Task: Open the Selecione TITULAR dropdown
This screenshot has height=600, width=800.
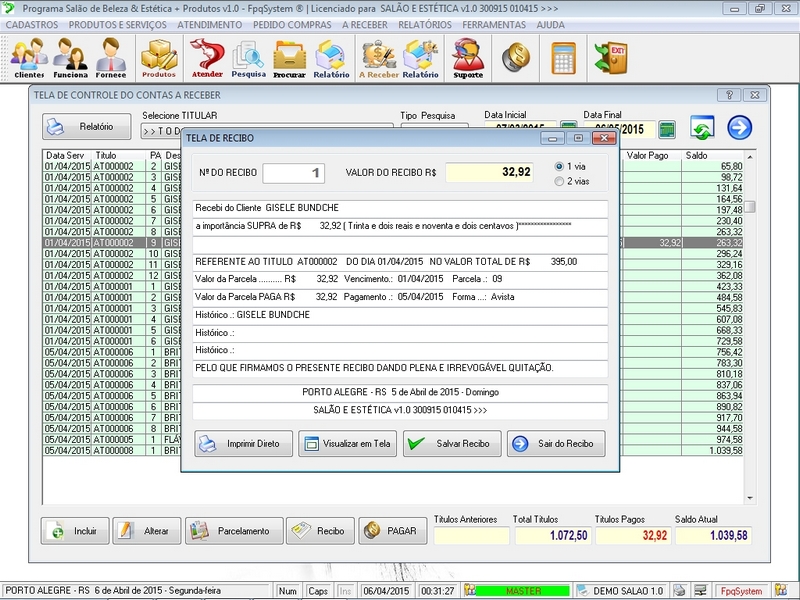Action: (x=160, y=131)
